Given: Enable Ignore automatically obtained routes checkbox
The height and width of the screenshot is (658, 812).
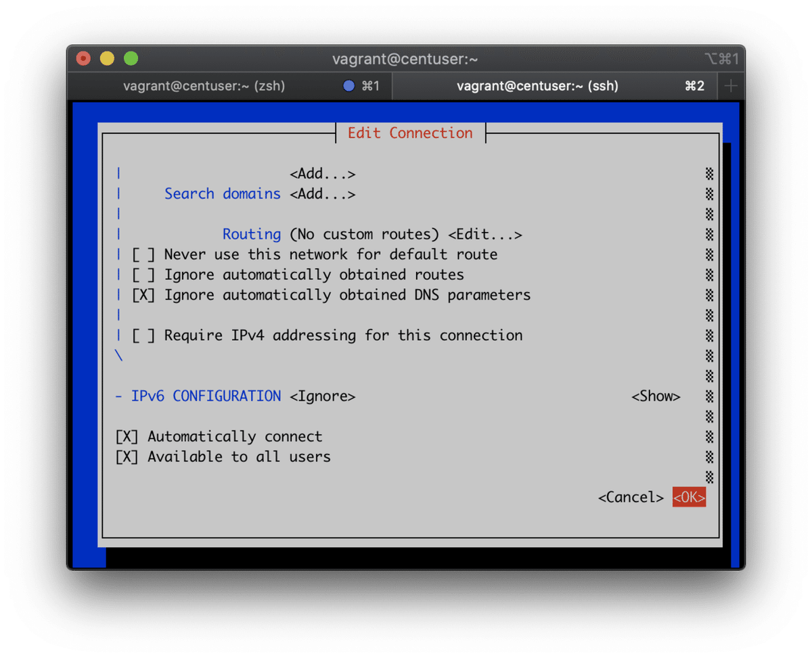Looking at the screenshot, I should tap(143, 275).
